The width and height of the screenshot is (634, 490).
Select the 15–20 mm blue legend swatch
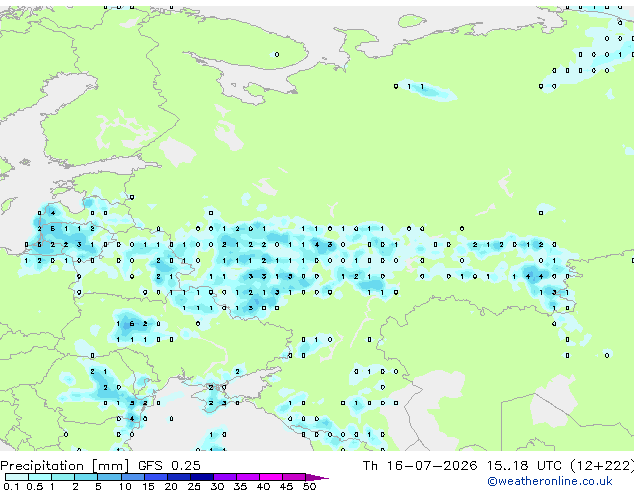click(155, 477)
